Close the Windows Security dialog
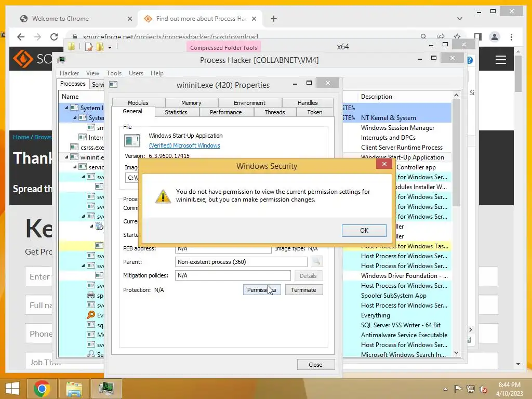This screenshot has height=399, width=532. [x=384, y=164]
